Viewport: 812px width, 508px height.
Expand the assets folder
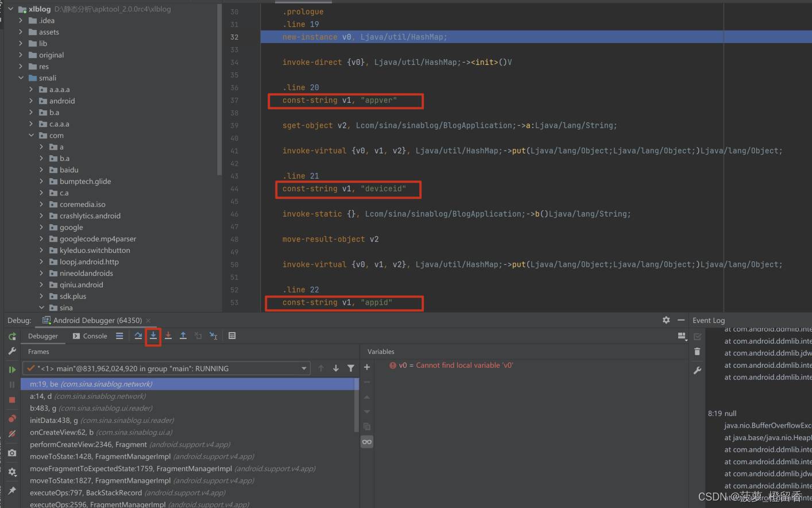tap(21, 32)
